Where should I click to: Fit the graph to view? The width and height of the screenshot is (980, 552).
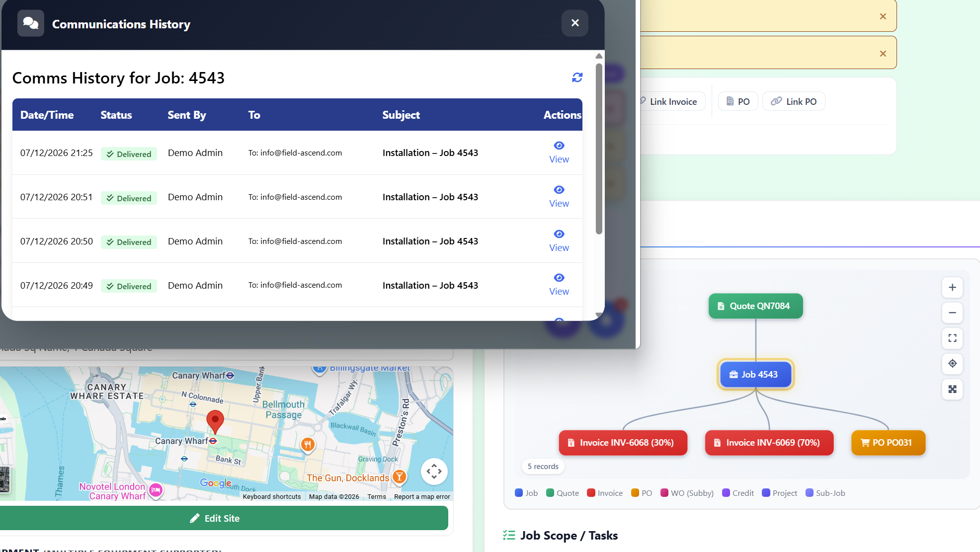tap(952, 338)
